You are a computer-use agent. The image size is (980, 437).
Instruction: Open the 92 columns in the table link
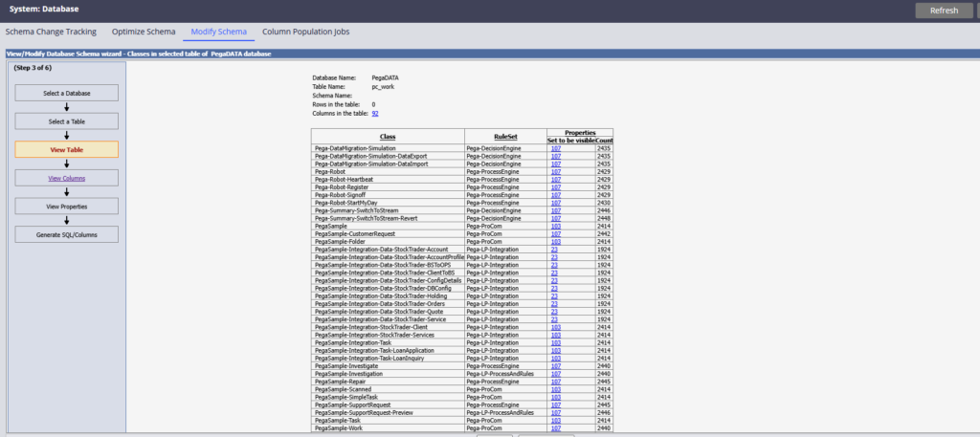[375, 114]
